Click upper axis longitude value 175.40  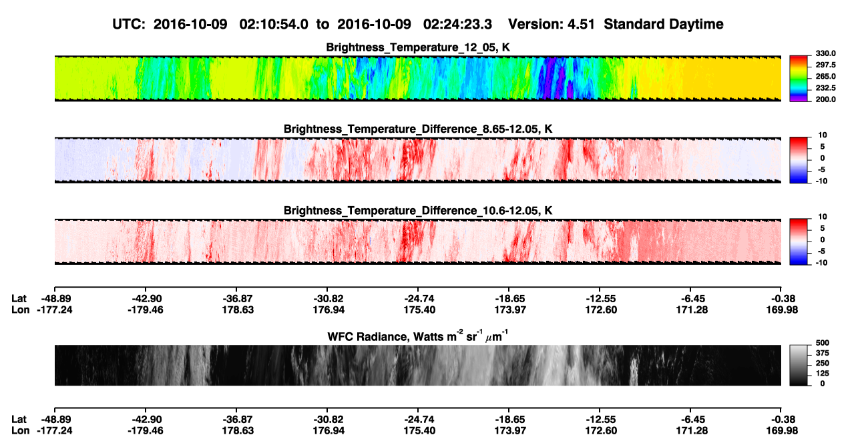click(418, 310)
